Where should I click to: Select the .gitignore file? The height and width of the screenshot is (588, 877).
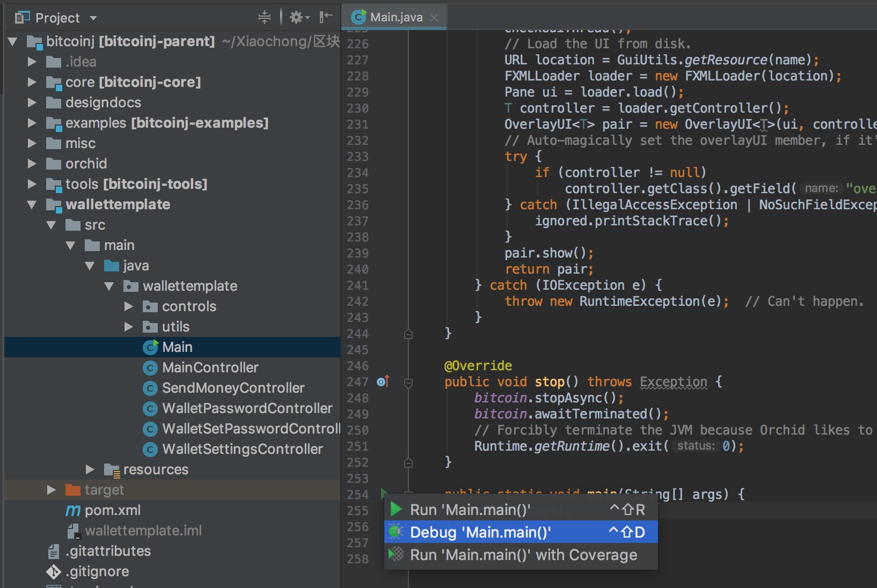click(x=97, y=571)
